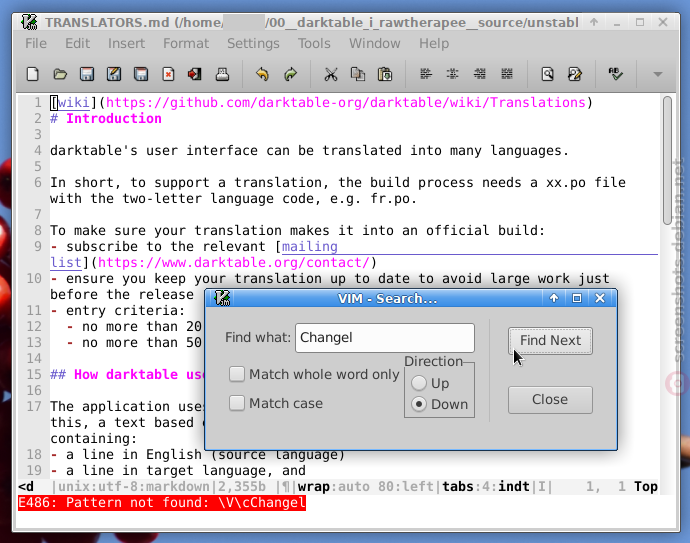
Task: Cut selection with scissors icon
Action: [330, 74]
